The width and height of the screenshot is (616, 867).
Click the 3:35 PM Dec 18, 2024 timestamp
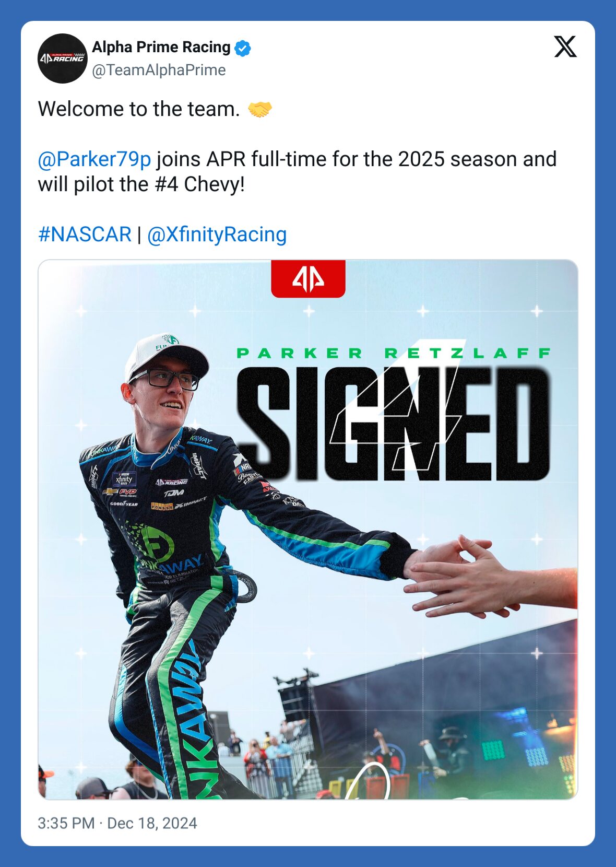[x=117, y=823]
